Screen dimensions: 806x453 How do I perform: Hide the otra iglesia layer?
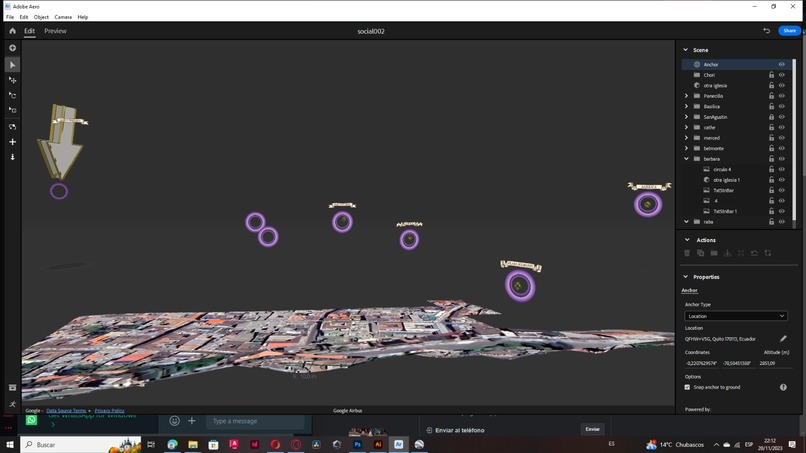(x=781, y=85)
